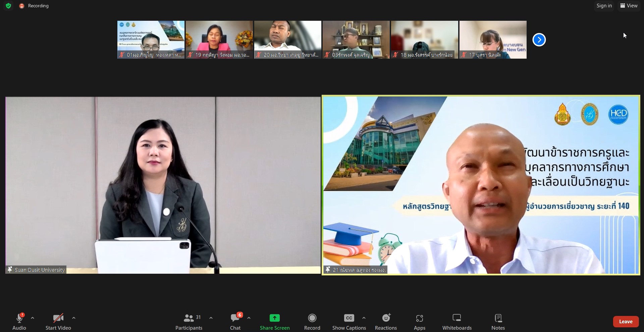
Task: Click the Sign in button
Action: pyautogui.click(x=604, y=6)
